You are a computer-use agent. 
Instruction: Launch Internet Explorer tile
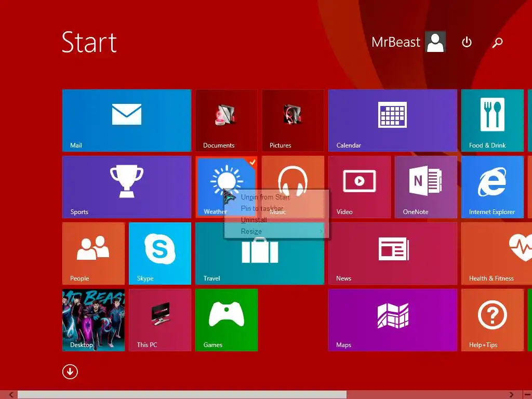coord(493,187)
